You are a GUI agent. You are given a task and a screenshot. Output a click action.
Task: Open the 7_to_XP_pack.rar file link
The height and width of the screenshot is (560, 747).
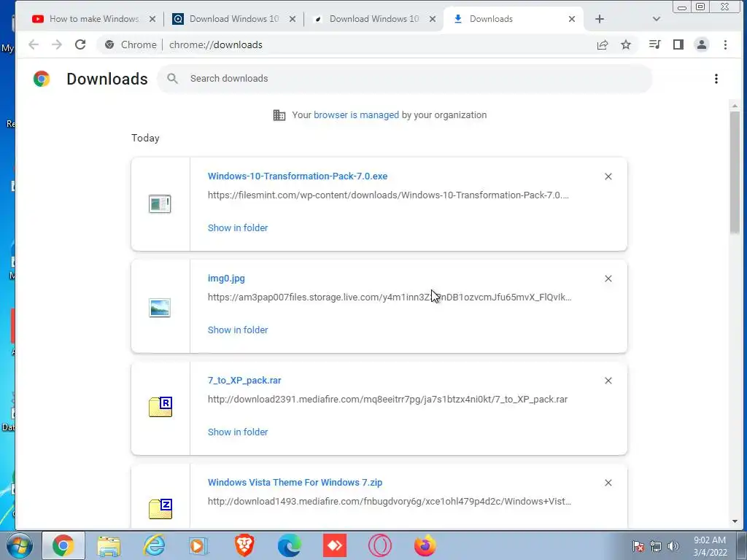(244, 381)
